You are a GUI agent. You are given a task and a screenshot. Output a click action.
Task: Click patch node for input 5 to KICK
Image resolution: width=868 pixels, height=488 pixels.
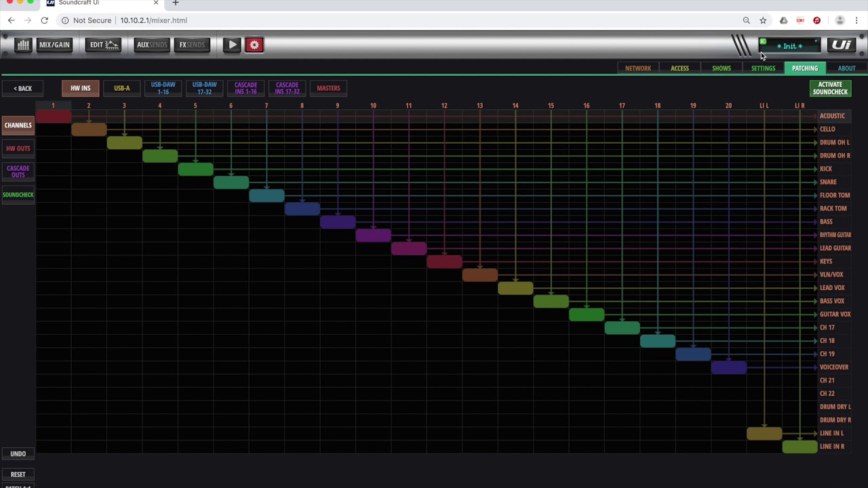pyautogui.click(x=195, y=169)
